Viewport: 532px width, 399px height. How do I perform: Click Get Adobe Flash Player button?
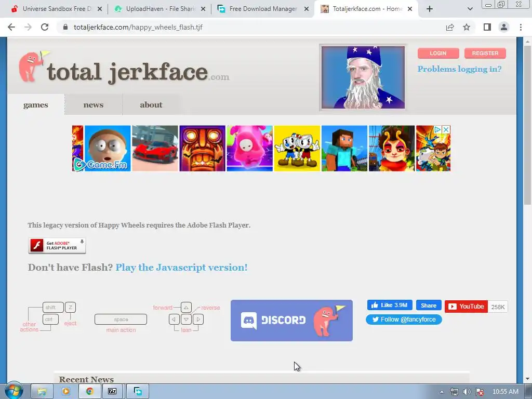(57, 246)
